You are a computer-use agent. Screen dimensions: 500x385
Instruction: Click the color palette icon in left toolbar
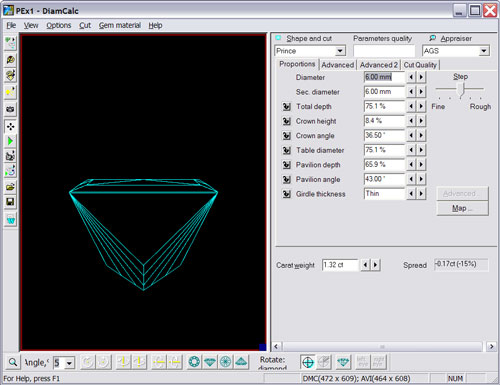click(10, 60)
